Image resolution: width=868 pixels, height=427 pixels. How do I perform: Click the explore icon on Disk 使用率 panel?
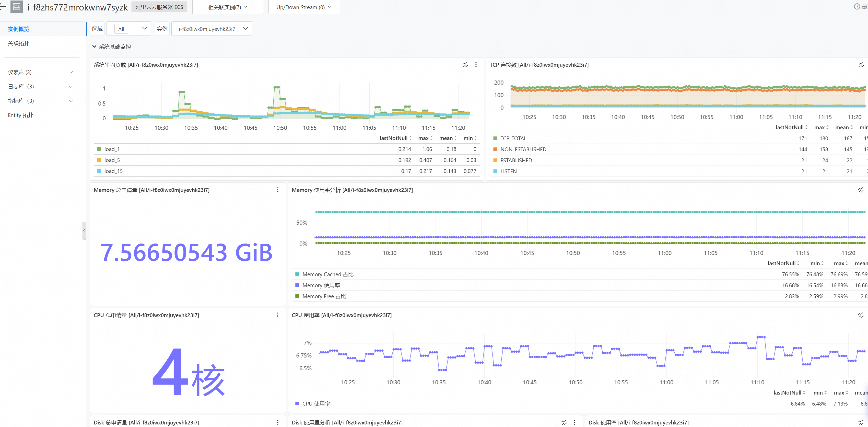coord(861,422)
